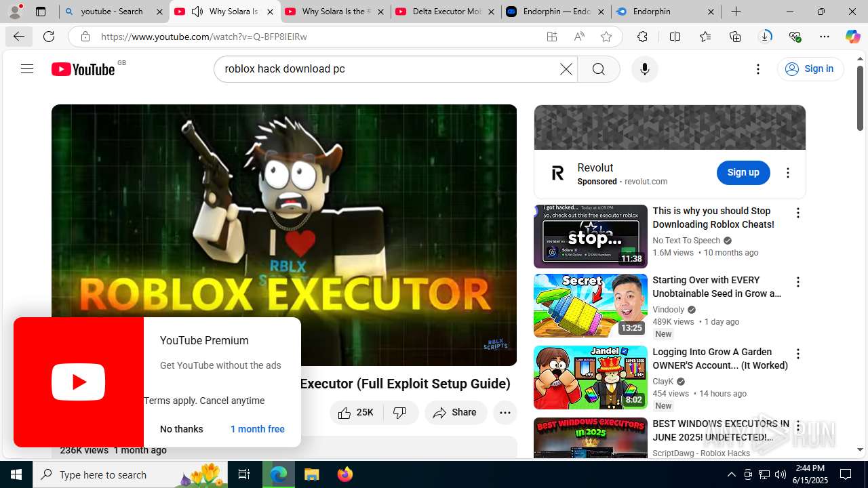Switch to the last Endorphin tab
Image resolution: width=868 pixels, height=488 pixels.
click(x=667, y=12)
